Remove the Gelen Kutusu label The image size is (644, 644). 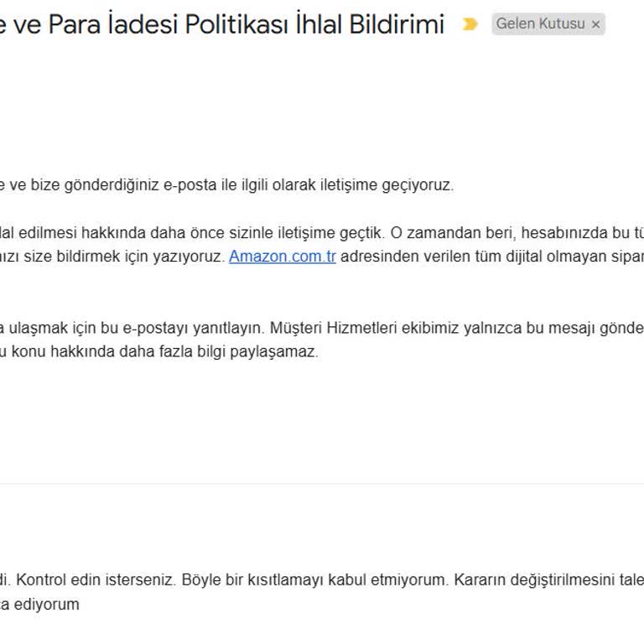[595, 24]
